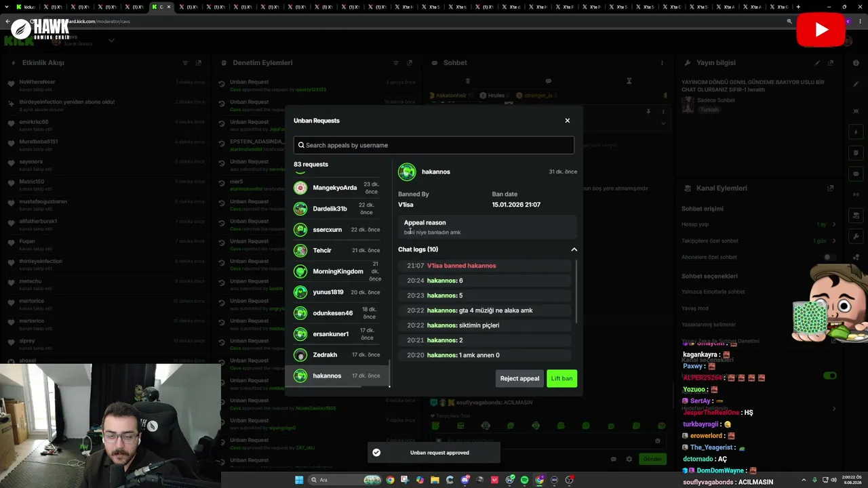
Task: Open filter icon in Etkinlik Akışı panel
Action: point(185,63)
